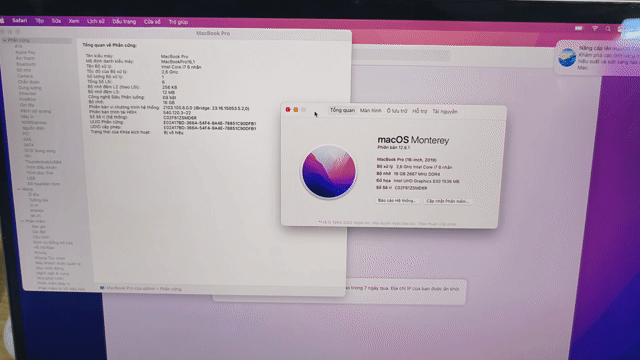Select ATA in the hardware sidebar
The width and height of the screenshot is (640, 360).
(x=19, y=46)
